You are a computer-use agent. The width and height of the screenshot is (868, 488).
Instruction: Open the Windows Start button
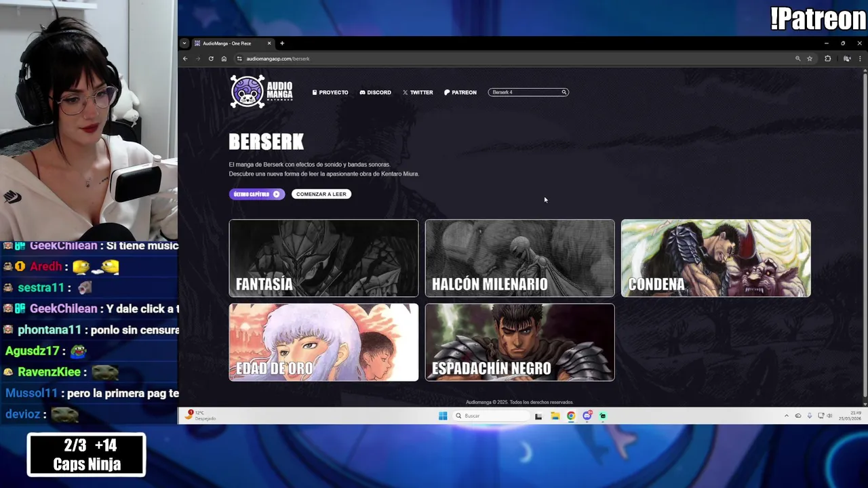click(x=443, y=415)
